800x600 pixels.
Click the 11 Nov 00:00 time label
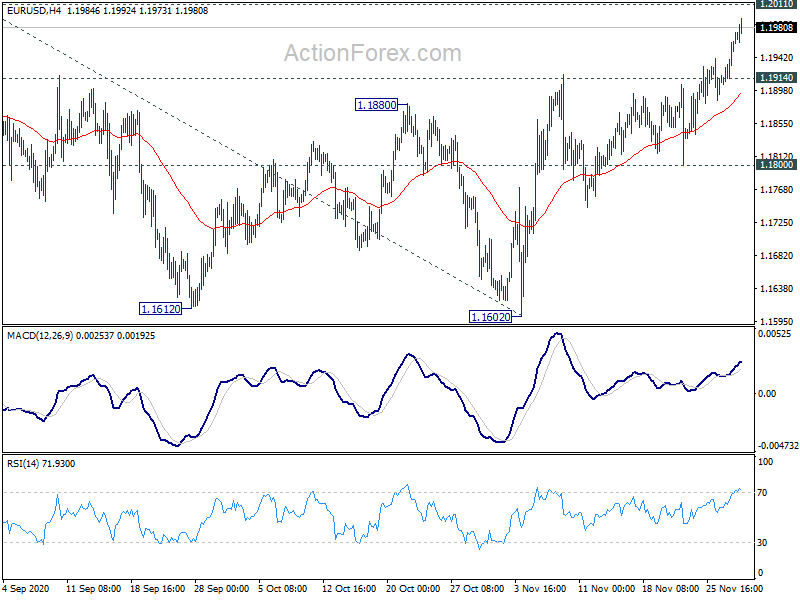click(x=607, y=588)
